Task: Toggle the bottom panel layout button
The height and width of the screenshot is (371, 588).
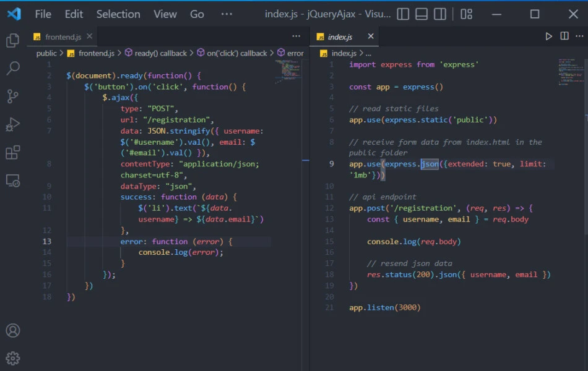Action: [422, 14]
